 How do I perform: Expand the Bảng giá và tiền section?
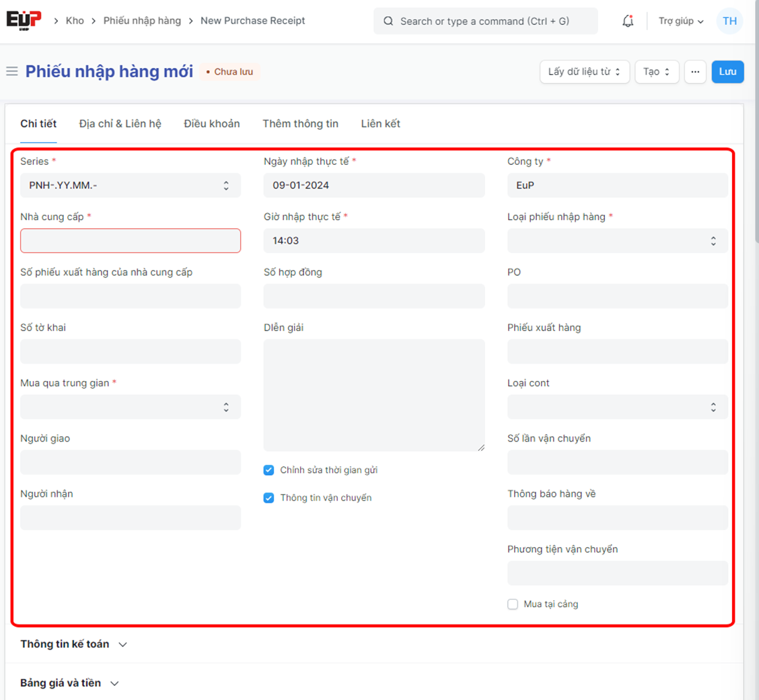tap(70, 683)
